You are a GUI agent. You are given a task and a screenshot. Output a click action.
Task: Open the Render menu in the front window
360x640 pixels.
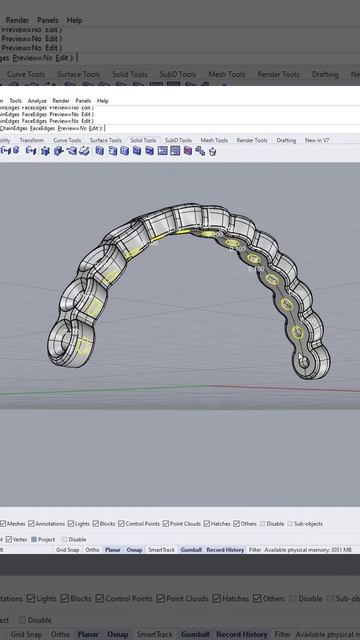point(61,100)
